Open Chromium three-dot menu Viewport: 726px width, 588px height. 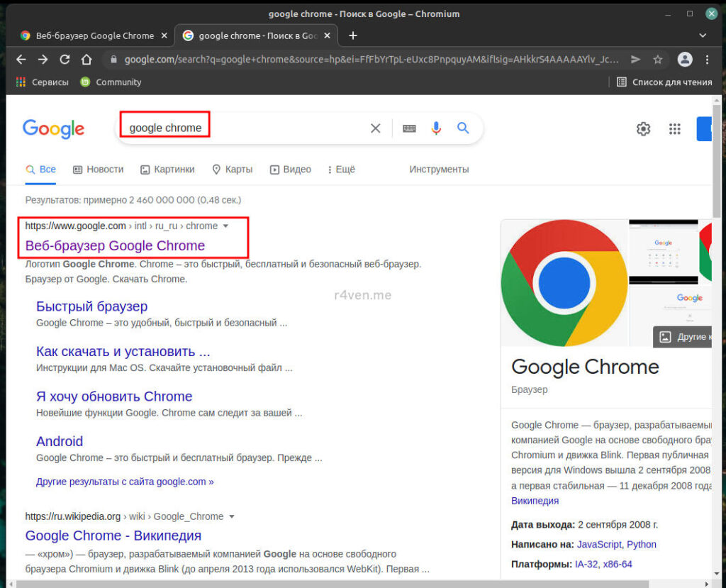click(x=707, y=60)
